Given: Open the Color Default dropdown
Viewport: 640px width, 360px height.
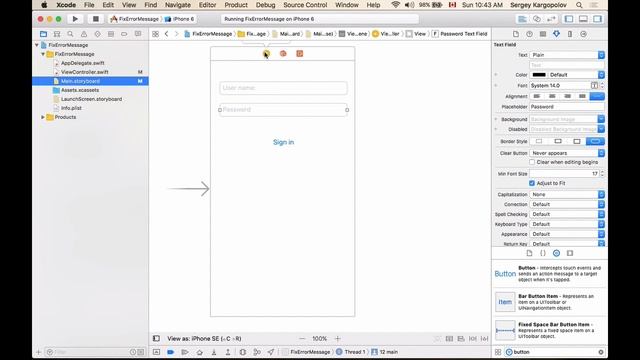Looking at the screenshot, I should [576, 75].
